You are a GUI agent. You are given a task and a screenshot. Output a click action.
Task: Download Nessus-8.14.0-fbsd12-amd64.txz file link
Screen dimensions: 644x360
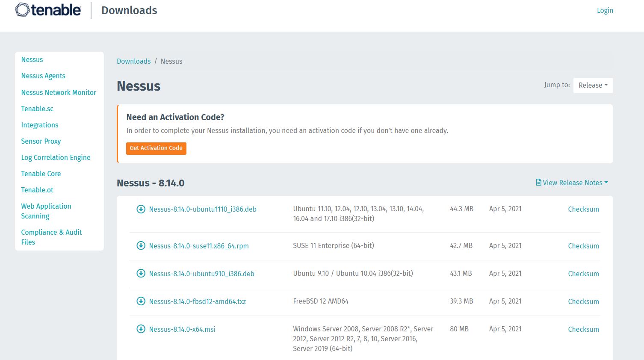coord(197,301)
